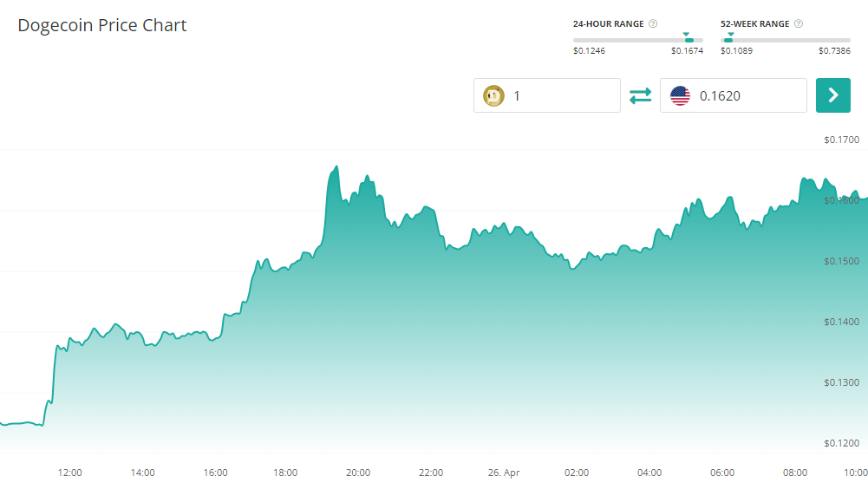
Task: Click the 52-week range triangle marker
Action: (x=730, y=35)
